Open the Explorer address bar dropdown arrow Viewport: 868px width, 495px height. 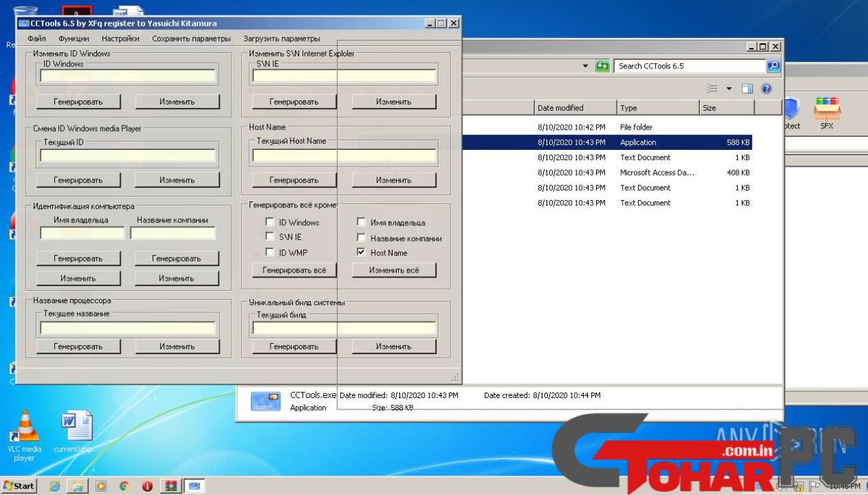point(585,66)
